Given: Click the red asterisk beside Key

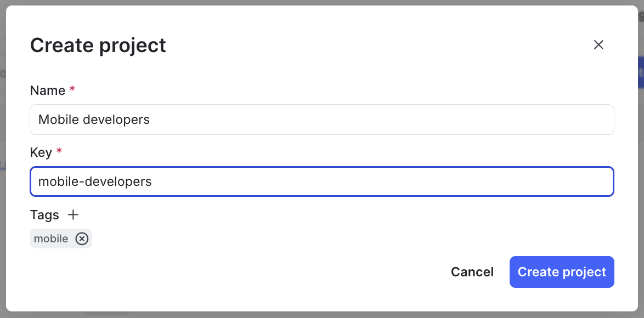Looking at the screenshot, I should point(59,152).
